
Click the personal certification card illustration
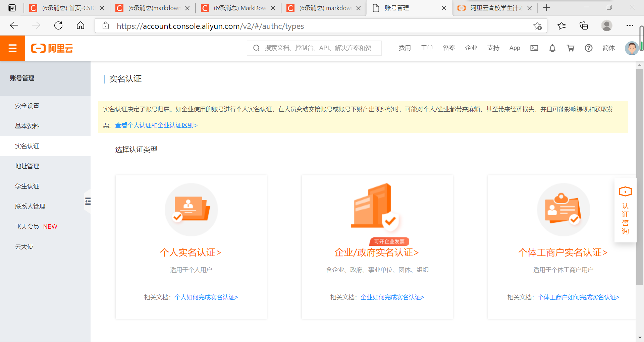click(191, 210)
